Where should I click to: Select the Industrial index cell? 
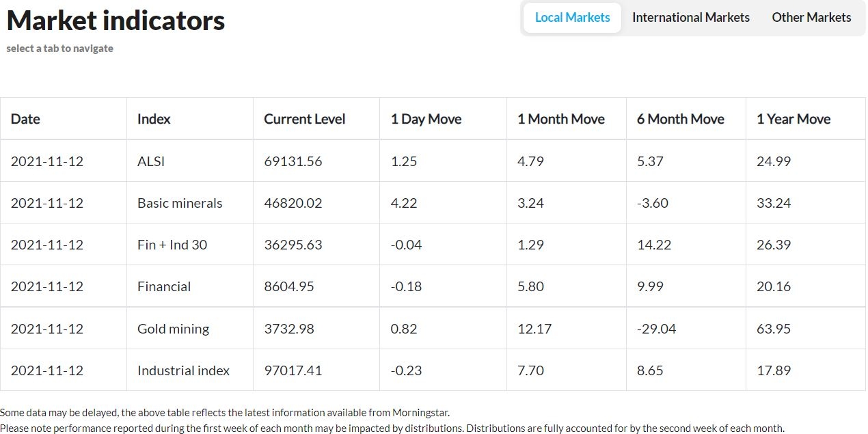(183, 370)
